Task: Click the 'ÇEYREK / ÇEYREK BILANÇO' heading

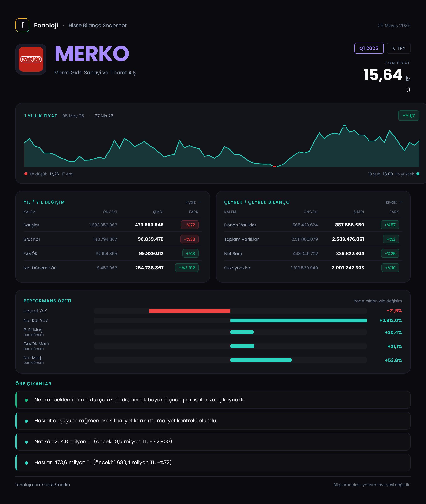Action: click(257, 202)
